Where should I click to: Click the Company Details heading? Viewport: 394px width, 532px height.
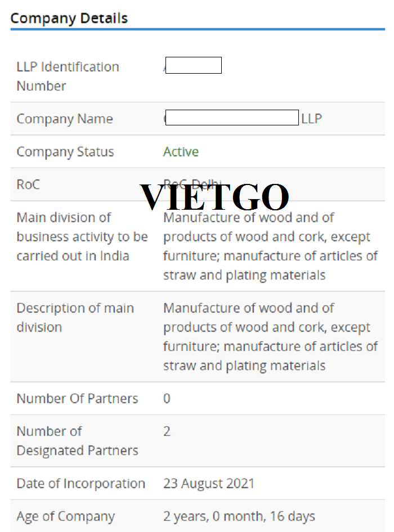tap(69, 19)
